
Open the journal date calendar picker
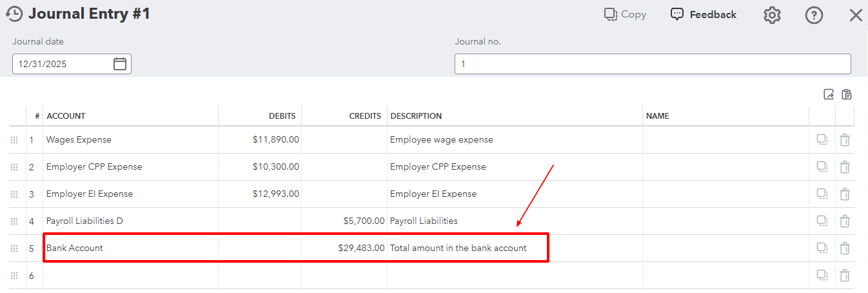120,64
